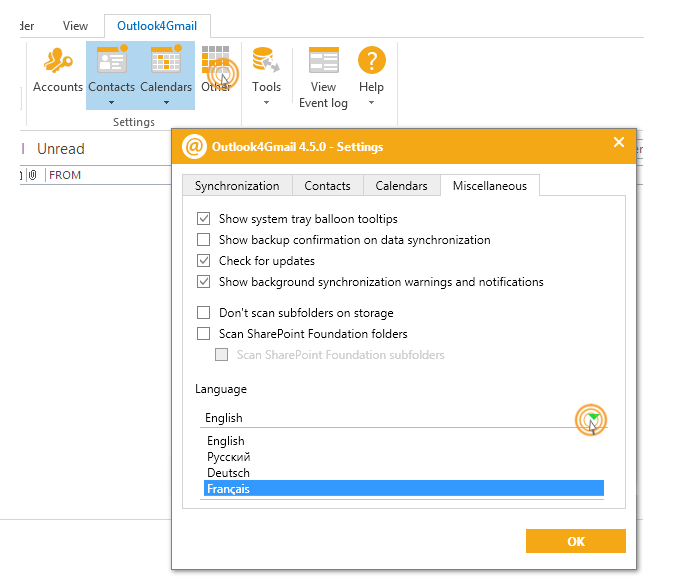Image resolution: width=700 pixels, height=580 pixels.
Task: Expand the Calendars ribbon dropdown arrow
Action: 166,103
